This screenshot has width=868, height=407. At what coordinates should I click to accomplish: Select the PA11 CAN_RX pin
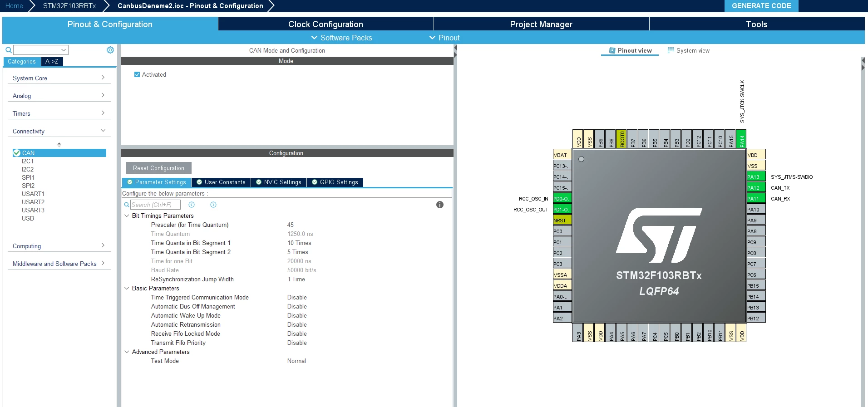pyautogui.click(x=756, y=198)
